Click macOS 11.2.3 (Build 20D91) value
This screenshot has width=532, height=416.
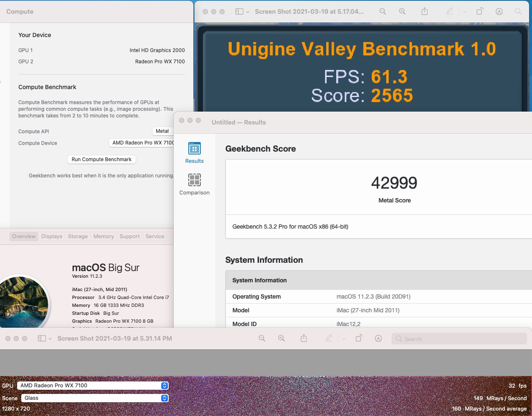tap(374, 296)
